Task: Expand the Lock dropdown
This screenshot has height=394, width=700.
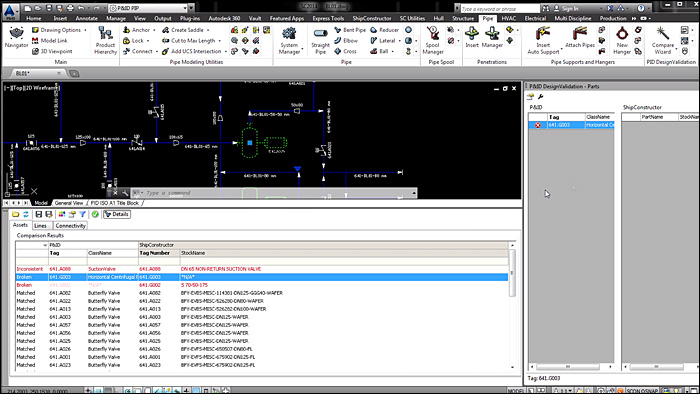Action: coord(148,41)
